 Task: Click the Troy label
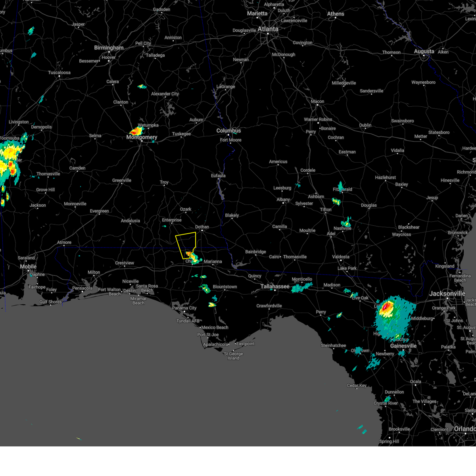(x=164, y=182)
